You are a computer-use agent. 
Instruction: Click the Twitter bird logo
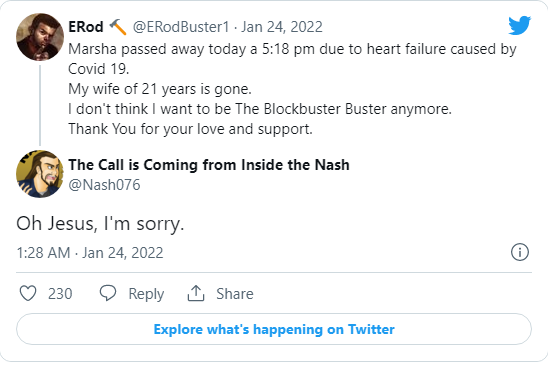click(519, 25)
